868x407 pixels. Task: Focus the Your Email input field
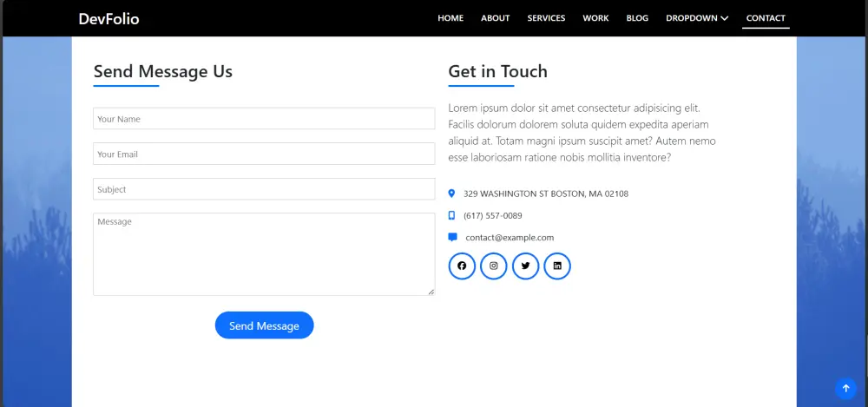pyautogui.click(x=264, y=154)
